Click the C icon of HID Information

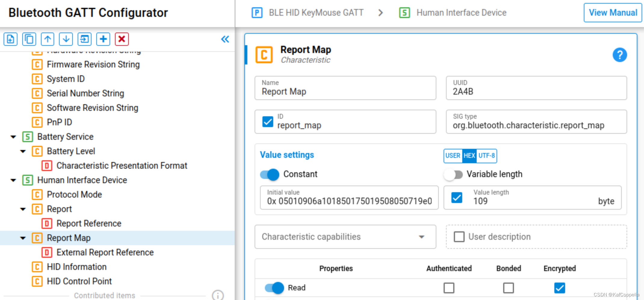pos(37,267)
